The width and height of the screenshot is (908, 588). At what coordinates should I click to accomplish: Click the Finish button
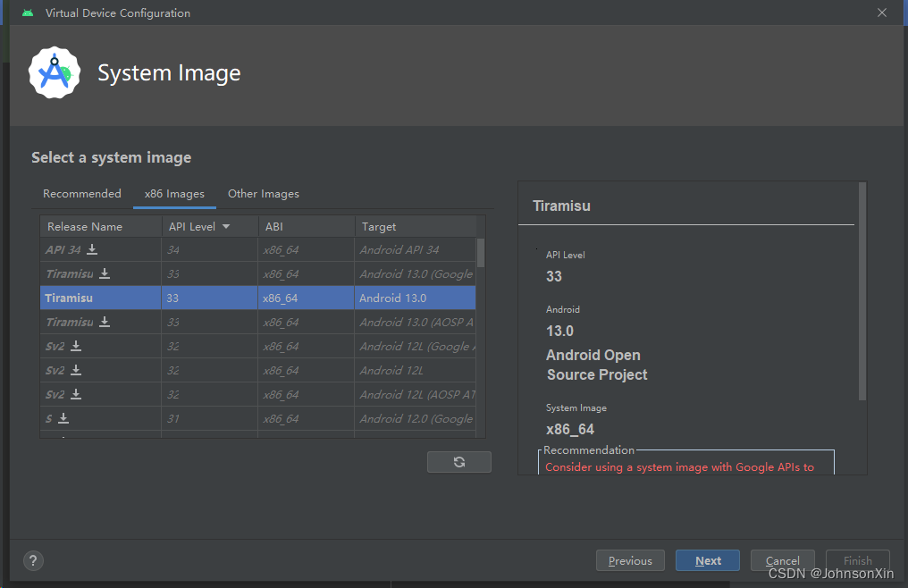click(x=858, y=560)
